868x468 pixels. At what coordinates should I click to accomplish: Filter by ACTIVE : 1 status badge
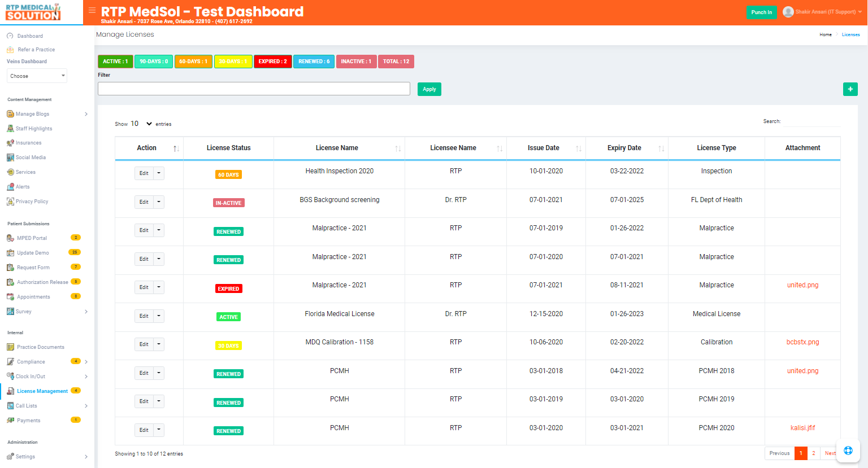(115, 62)
